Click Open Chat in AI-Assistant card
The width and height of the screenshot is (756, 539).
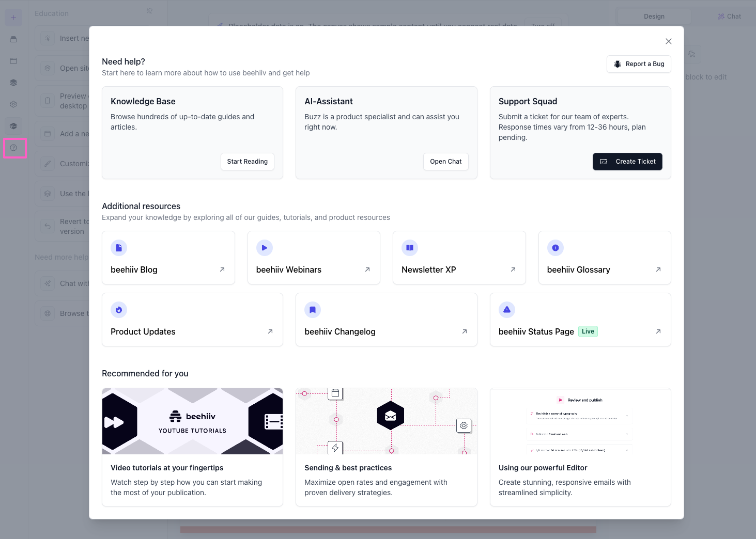point(446,162)
